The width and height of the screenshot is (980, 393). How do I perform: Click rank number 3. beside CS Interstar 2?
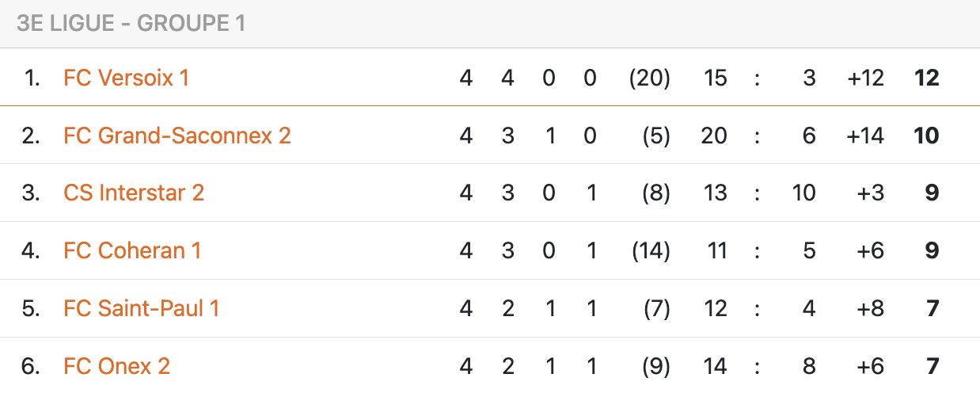[x=31, y=193]
